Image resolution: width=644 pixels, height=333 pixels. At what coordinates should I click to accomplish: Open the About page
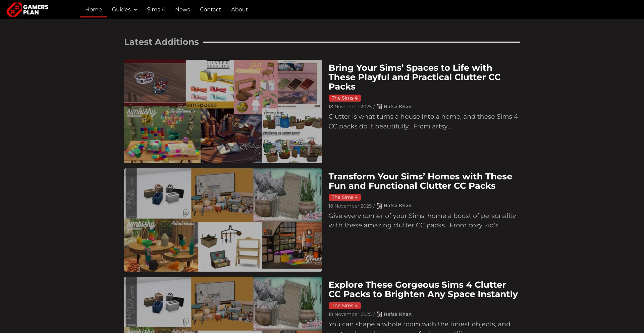click(239, 9)
